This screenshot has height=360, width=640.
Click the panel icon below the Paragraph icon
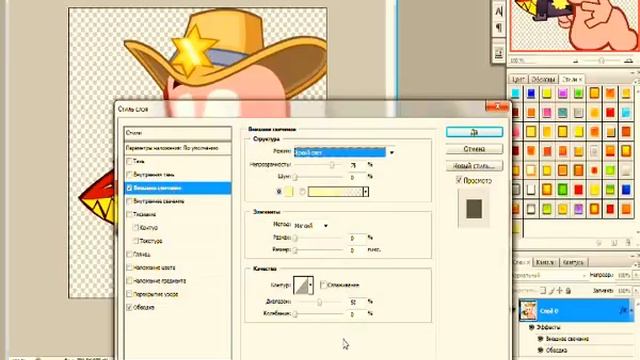pyautogui.click(x=499, y=53)
